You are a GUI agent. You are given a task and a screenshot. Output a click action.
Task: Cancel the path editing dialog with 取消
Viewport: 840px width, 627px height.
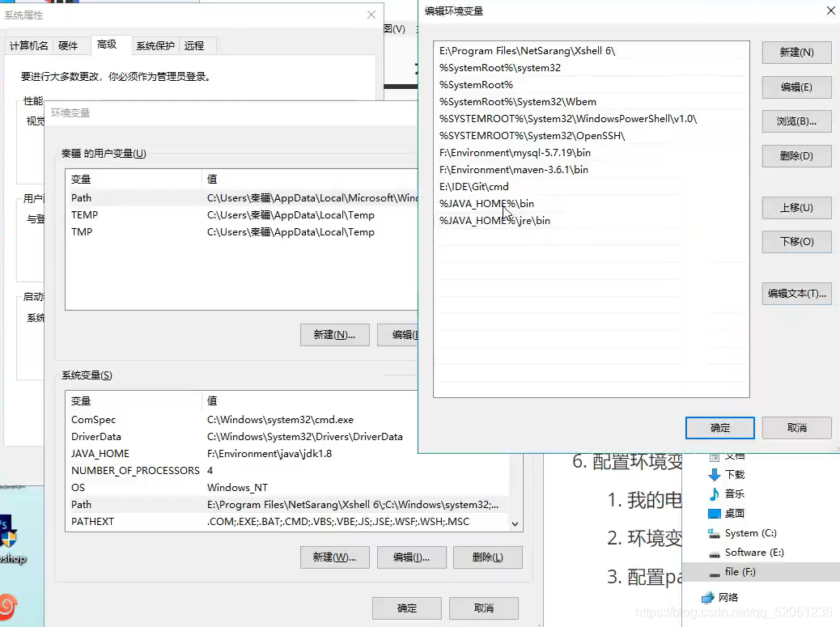click(796, 428)
